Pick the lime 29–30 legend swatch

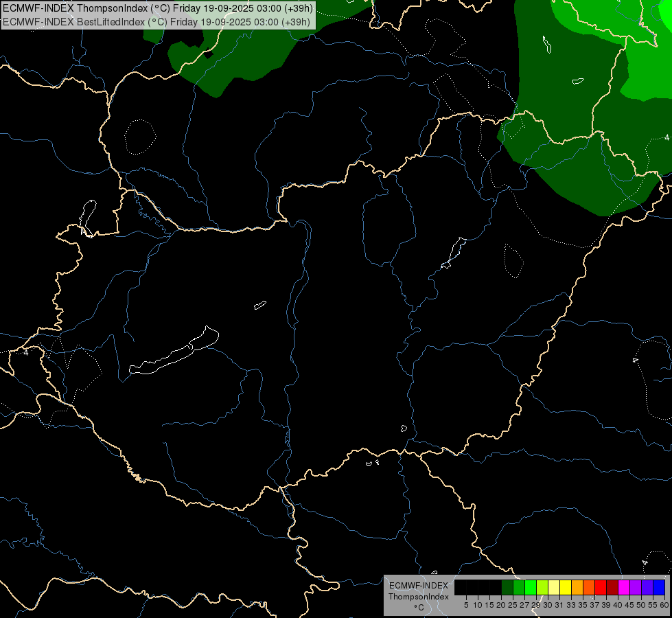coord(542,587)
